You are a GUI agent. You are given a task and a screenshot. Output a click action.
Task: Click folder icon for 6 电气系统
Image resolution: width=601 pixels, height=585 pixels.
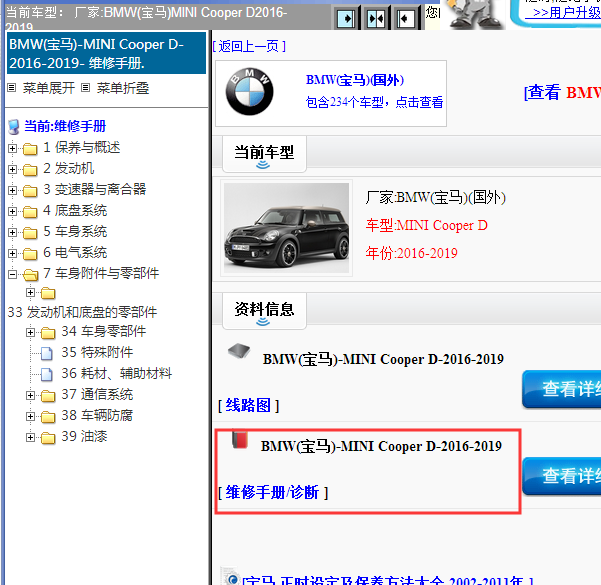pos(30,254)
